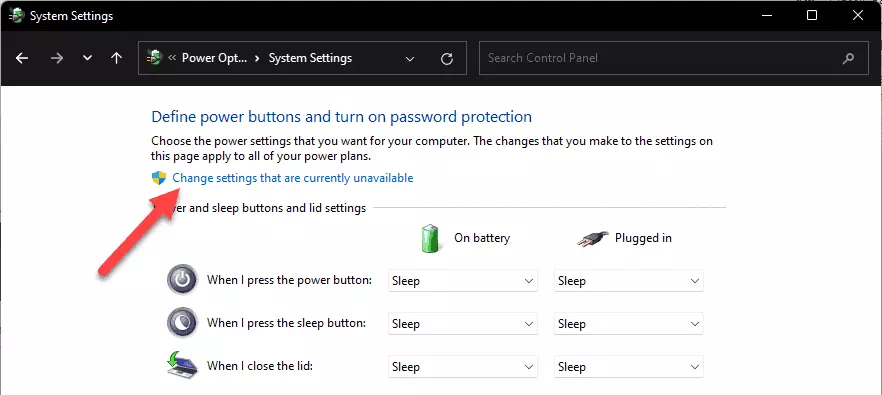This screenshot has width=882, height=395.
Task: Open Change settings that are currently unavailable
Action: tap(292, 178)
